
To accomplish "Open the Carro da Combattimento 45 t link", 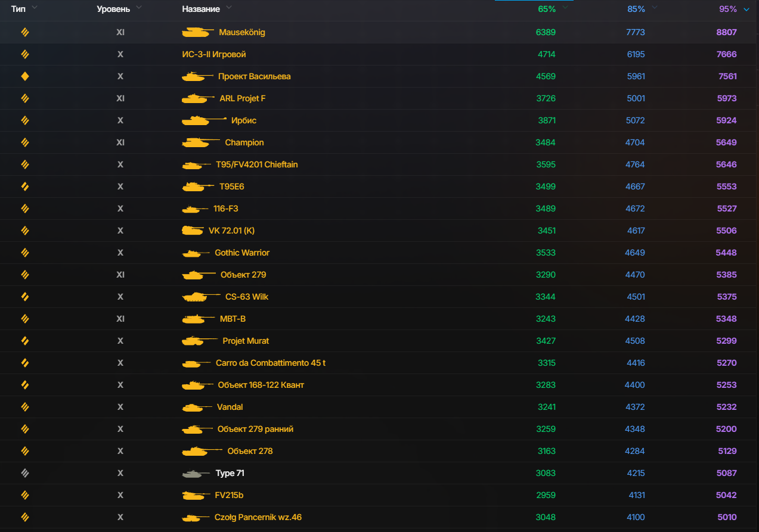I will point(271,363).
